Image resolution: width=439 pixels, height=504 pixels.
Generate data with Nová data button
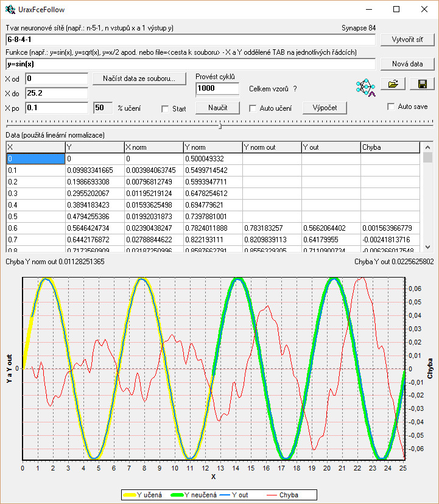407,64
